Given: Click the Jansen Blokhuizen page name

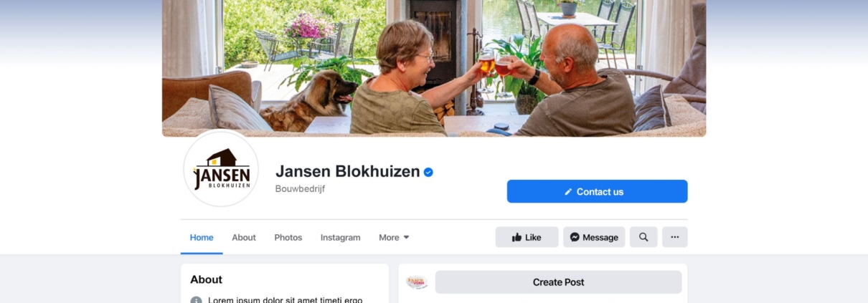Looking at the screenshot, I should [x=348, y=171].
